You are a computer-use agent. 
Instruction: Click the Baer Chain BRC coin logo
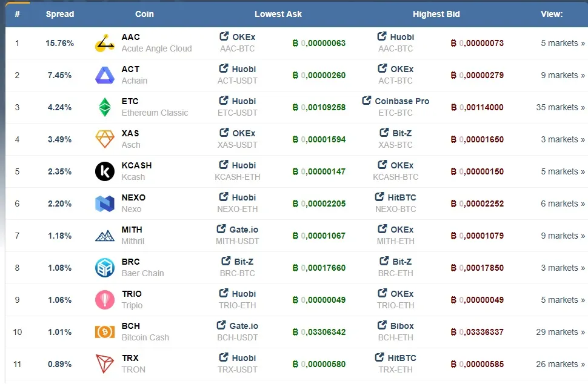coord(105,268)
